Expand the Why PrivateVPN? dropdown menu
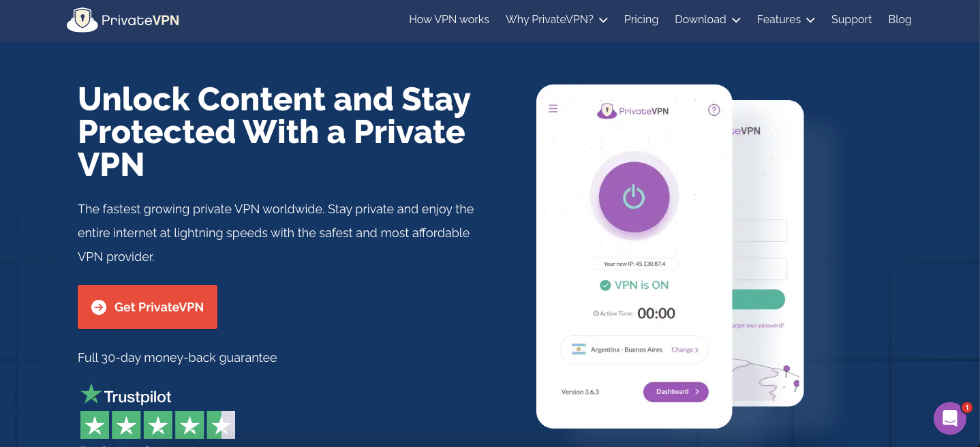This screenshot has width=980, height=447. pos(556,20)
